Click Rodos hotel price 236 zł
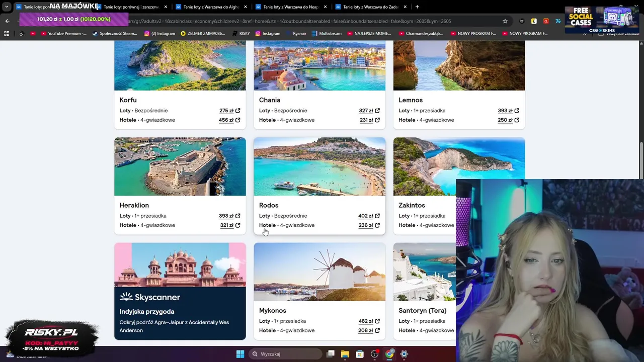This screenshot has height=362, width=644. [366, 225]
